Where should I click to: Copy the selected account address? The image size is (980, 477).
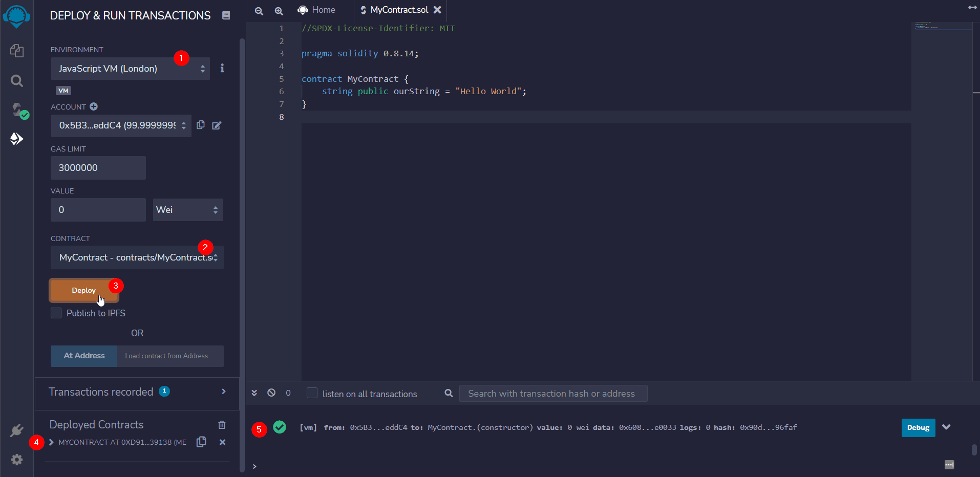201,125
